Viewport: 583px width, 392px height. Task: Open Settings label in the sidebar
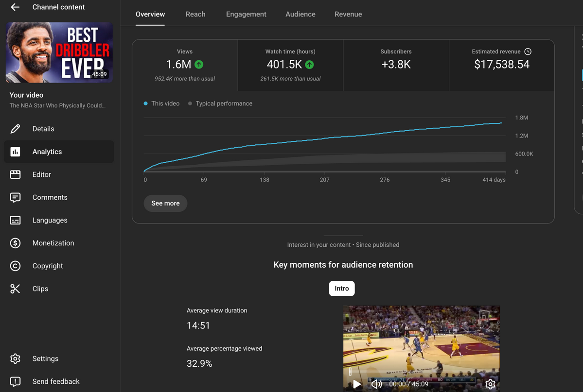(45, 358)
